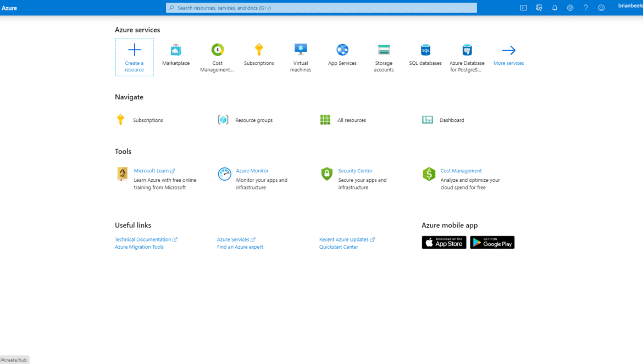This screenshot has height=364, width=643.
Task: Click the All resources grid icon
Action: coord(325,120)
